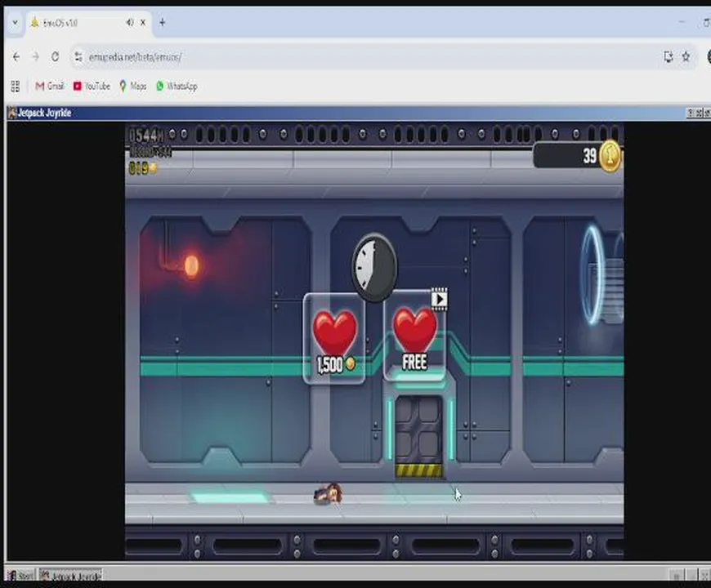Click the fallen Barry character on floor
The image size is (711, 588).
coord(328,494)
